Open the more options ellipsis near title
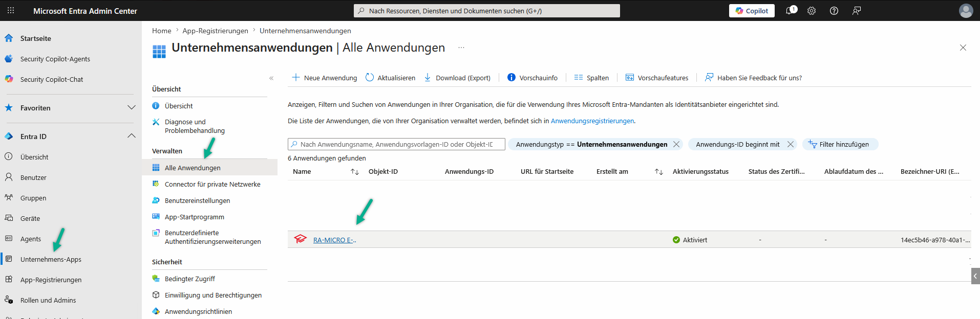Screen dimensions: 980x319 click(x=461, y=48)
